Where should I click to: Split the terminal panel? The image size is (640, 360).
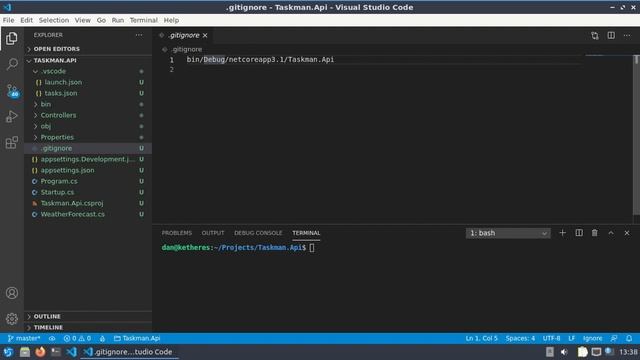[x=579, y=233]
